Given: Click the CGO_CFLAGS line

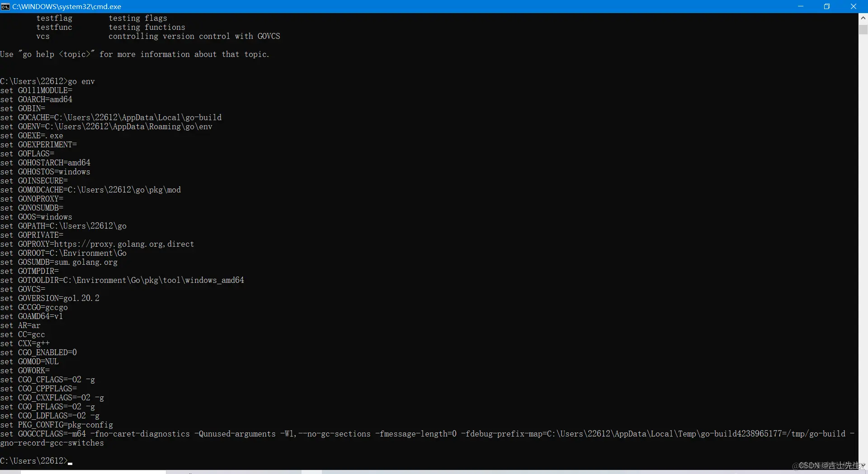Looking at the screenshot, I should tap(47, 380).
